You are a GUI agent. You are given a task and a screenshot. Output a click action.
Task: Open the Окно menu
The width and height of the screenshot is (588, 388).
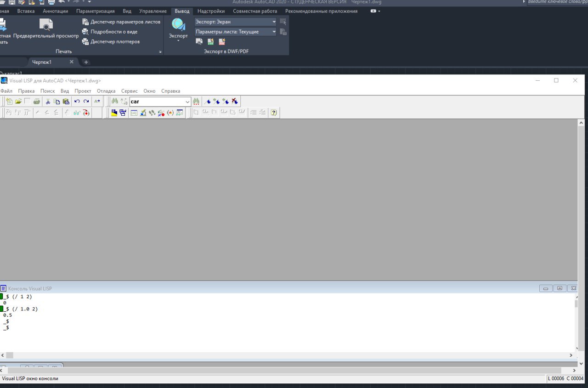150,91
